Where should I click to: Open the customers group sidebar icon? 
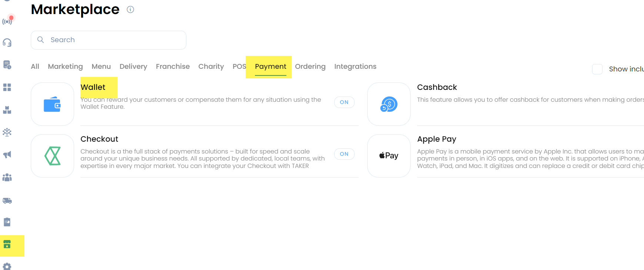(7, 178)
